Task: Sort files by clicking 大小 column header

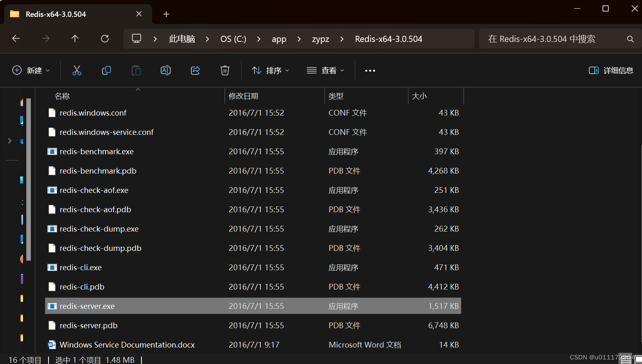Action: pos(419,95)
